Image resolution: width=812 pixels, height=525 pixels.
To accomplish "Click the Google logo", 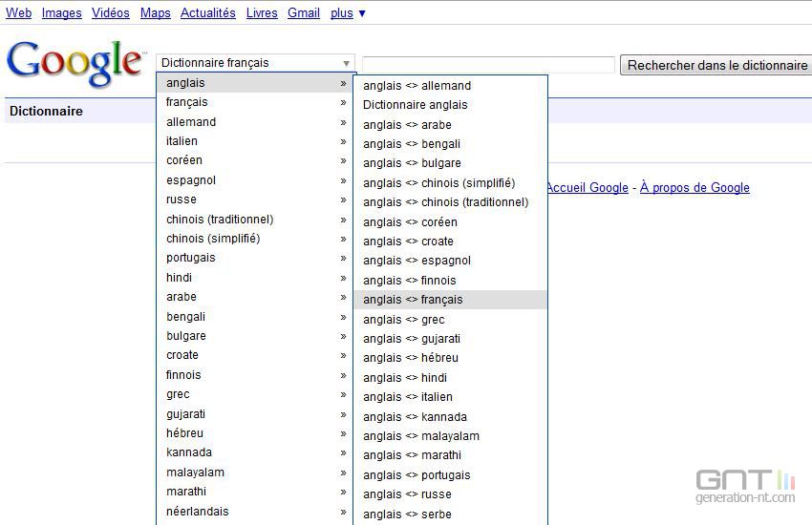I will click(x=75, y=63).
